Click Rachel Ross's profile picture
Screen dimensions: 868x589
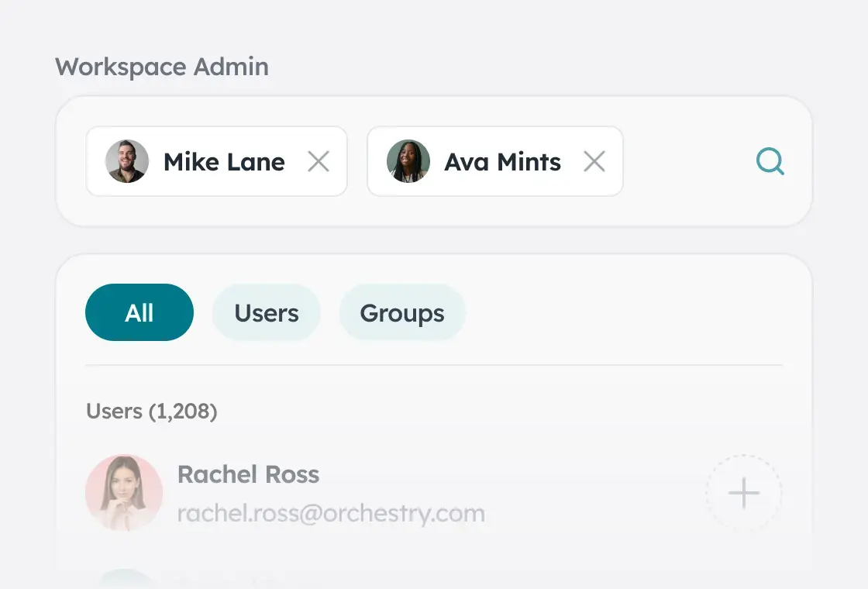pyautogui.click(x=124, y=493)
